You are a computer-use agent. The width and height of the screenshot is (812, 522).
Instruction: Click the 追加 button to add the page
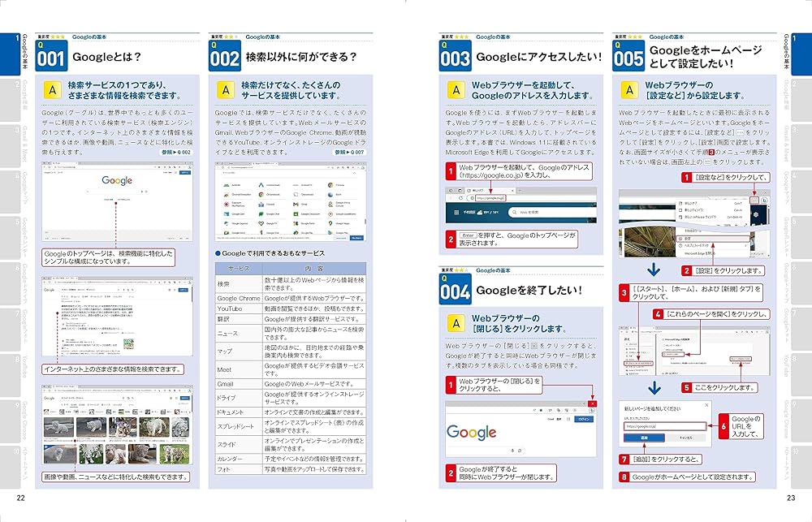pos(644,437)
